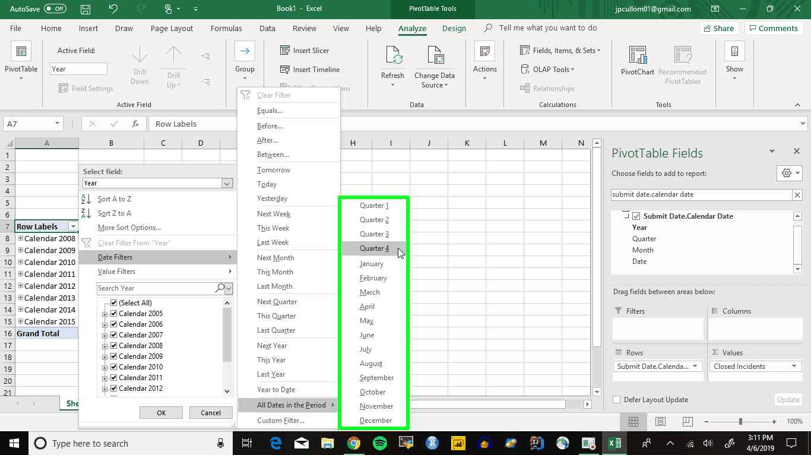Expand Calendar 2008 row in pivot table

coord(21,239)
